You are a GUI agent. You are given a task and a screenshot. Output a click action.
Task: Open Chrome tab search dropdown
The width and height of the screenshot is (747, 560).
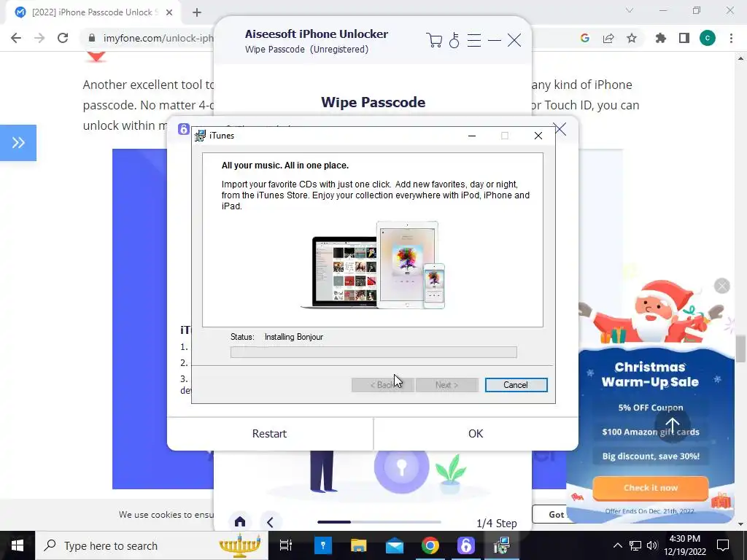point(630,10)
